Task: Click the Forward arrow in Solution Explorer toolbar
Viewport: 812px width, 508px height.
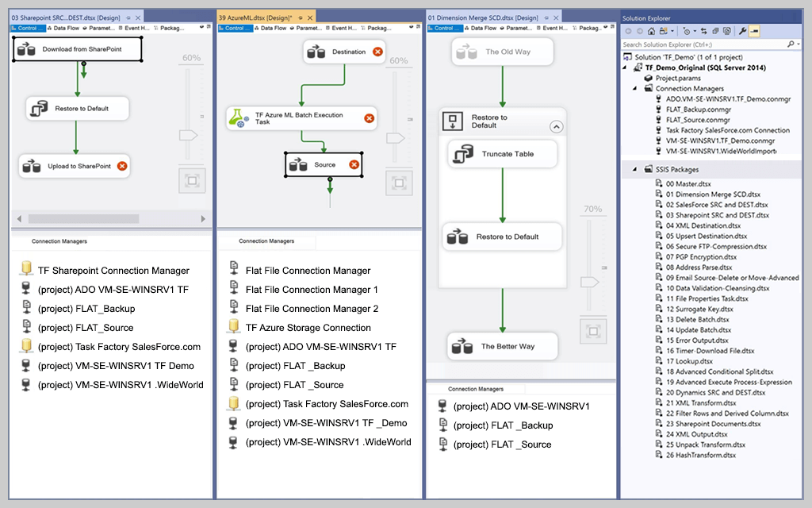Action: pyautogui.click(x=640, y=31)
